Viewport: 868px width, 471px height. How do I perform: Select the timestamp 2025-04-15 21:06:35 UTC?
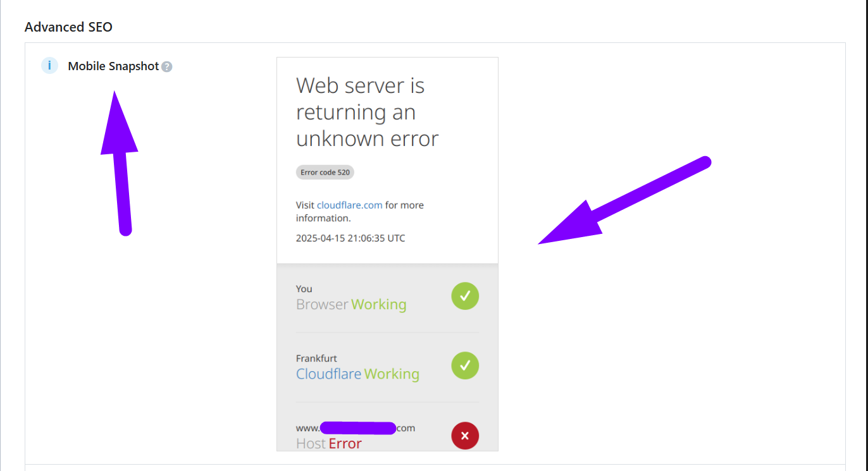click(x=350, y=238)
